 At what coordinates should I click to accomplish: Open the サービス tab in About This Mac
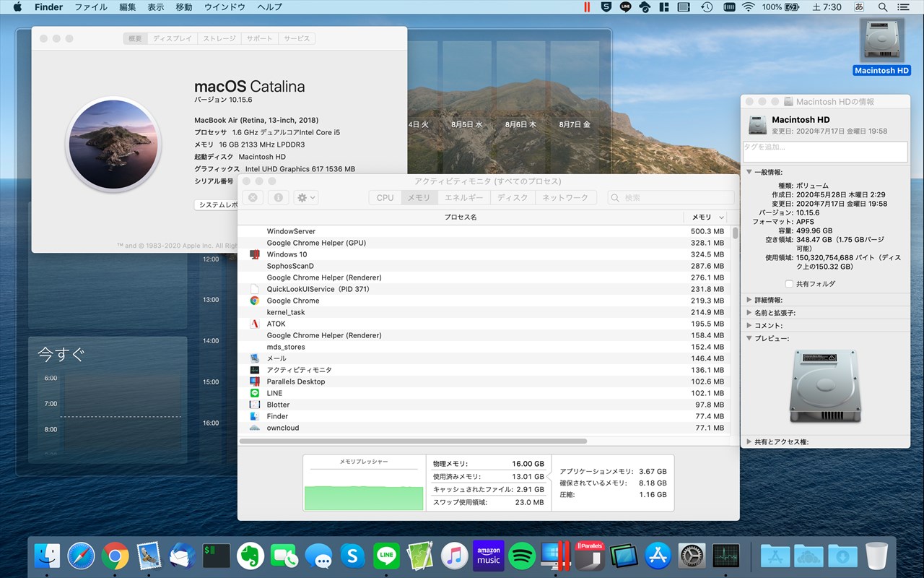pos(297,38)
